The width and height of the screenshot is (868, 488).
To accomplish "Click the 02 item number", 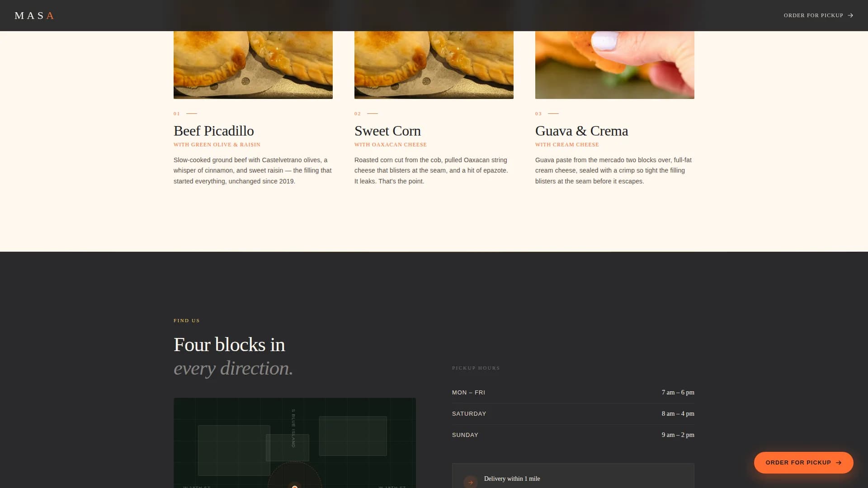I will tap(358, 114).
